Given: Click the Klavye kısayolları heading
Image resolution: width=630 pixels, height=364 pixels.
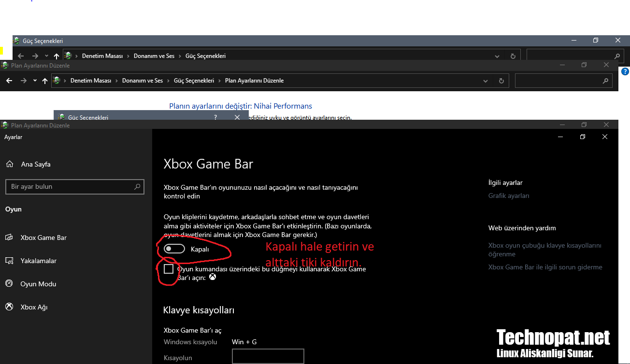Looking at the screenshot, I should tap(199, 310).
